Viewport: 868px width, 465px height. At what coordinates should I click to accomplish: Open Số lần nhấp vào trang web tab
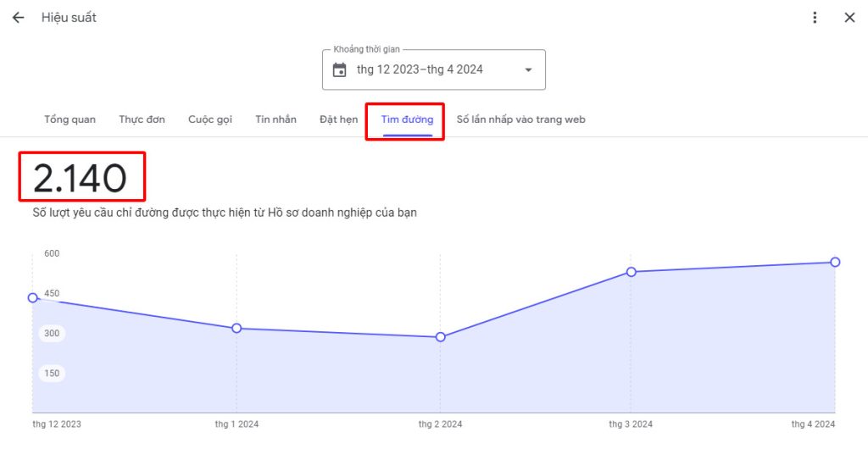[520, 119]
